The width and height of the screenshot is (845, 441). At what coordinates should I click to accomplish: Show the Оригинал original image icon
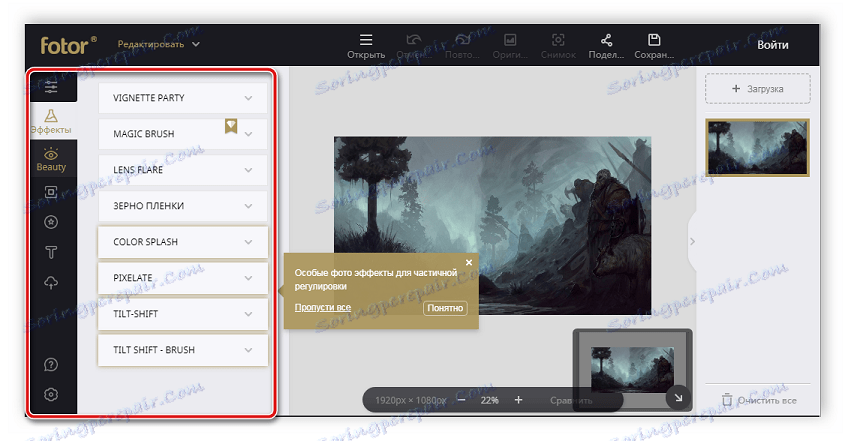(510, 40)
